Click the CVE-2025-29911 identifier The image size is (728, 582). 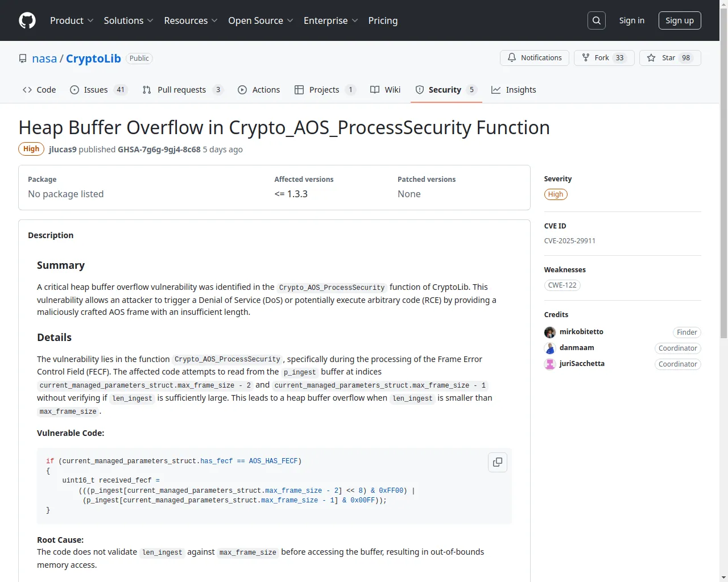(570, 241)
